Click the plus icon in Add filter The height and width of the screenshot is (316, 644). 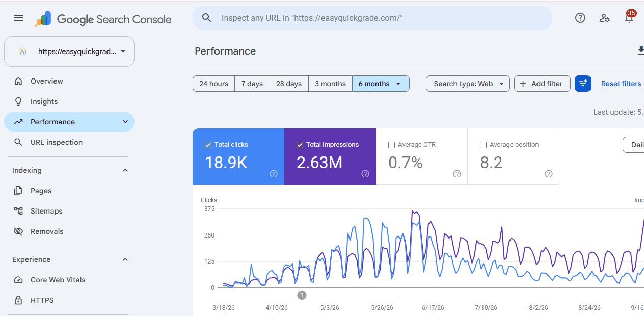(523, 84)
